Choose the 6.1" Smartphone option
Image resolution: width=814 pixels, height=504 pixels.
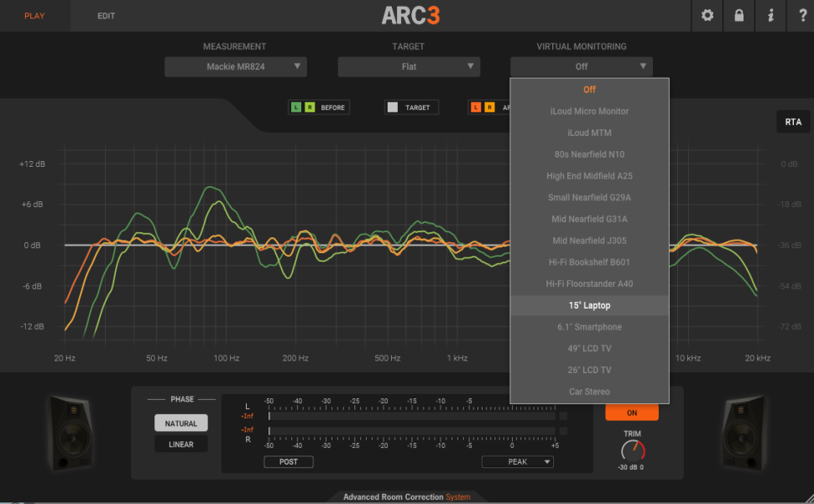[x=589, y=327]
